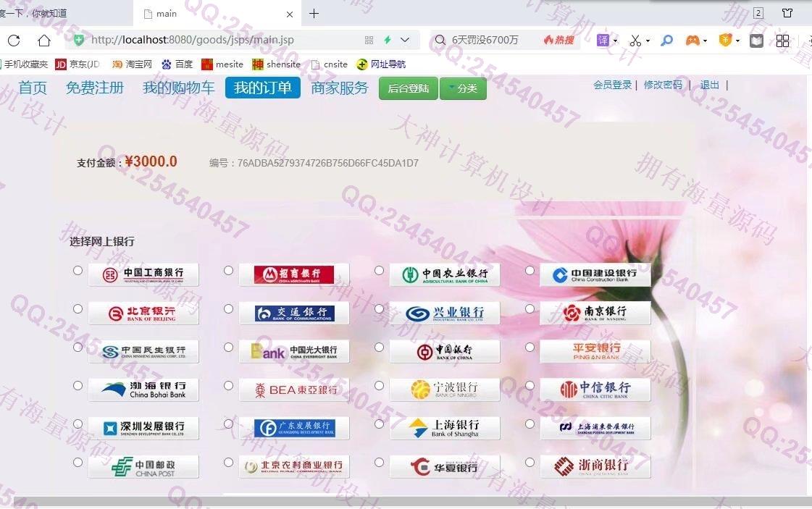Screen dimensions: 812x509
Task: Click the 退出 logout link
Action: pyautogui.click(x=709, y=85)
